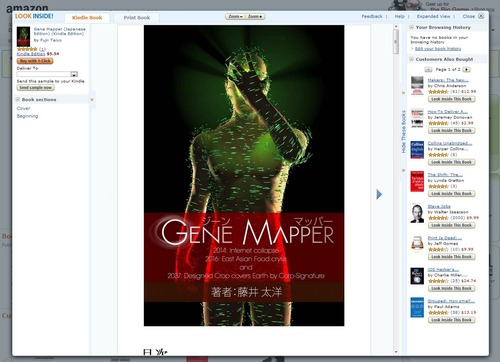Look inside the Harper Collins book
Screen dimensions: 500x362
click(x=451, y=162)
